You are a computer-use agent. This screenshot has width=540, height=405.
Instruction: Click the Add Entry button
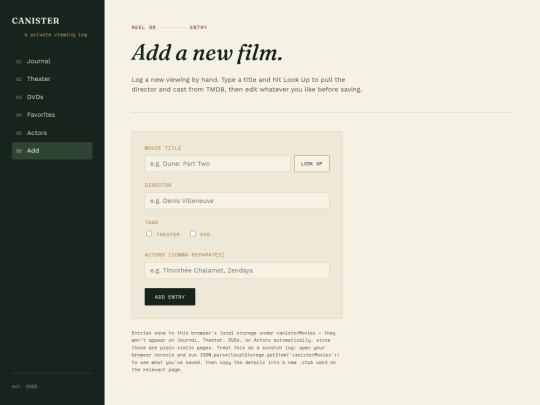pos(170,297)
